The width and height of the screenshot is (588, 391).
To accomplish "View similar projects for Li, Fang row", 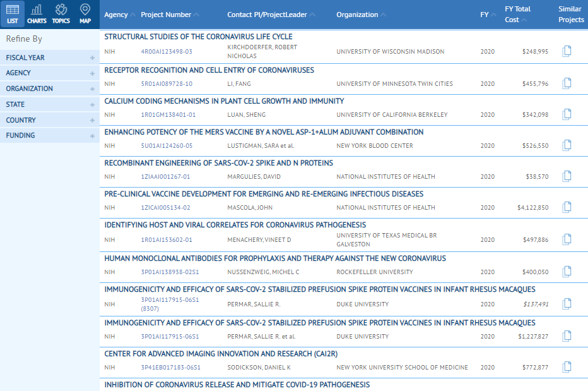I will click(567, 83).
